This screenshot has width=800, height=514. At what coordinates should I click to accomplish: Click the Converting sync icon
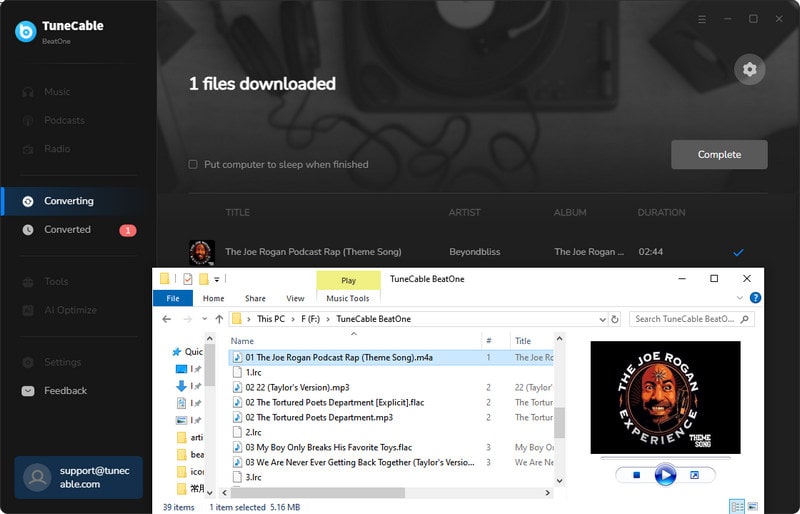coord(28,201)
